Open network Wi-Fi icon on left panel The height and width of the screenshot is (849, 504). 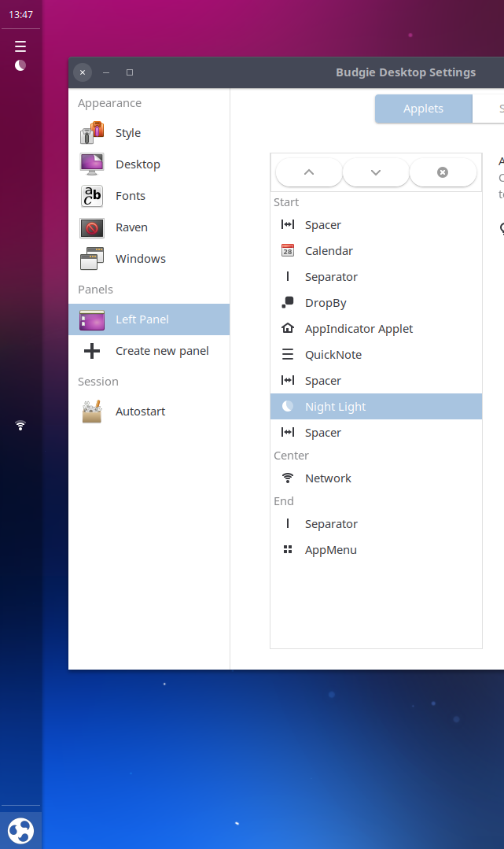click(x=20, y=426)
